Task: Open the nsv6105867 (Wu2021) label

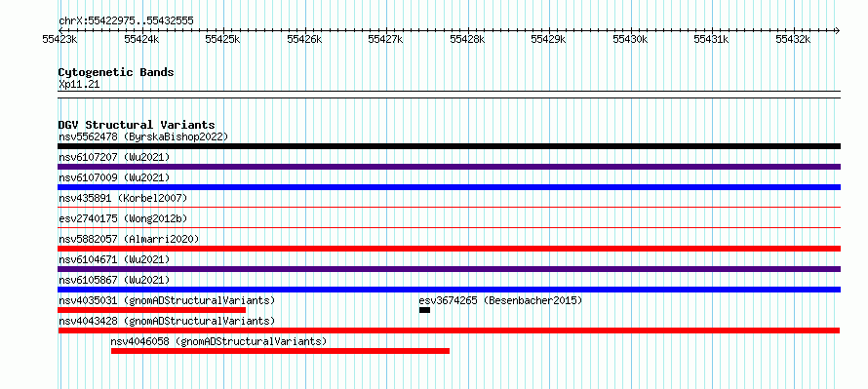Action: 114,280
